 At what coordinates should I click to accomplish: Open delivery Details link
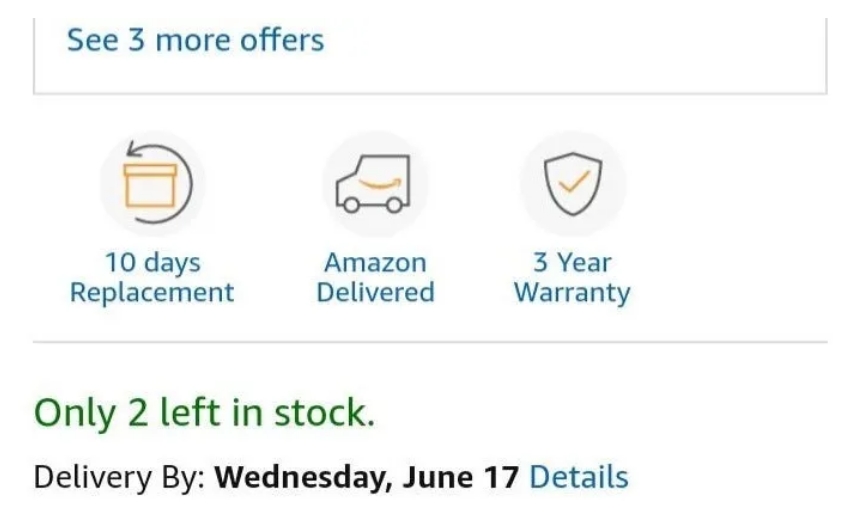click(579, 477)
